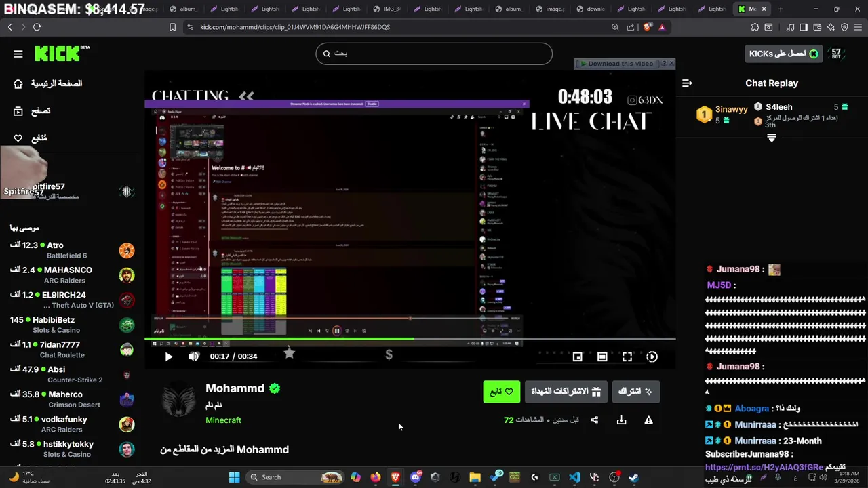Open the 57 BOT profile avatar

[x=836, y=54]
